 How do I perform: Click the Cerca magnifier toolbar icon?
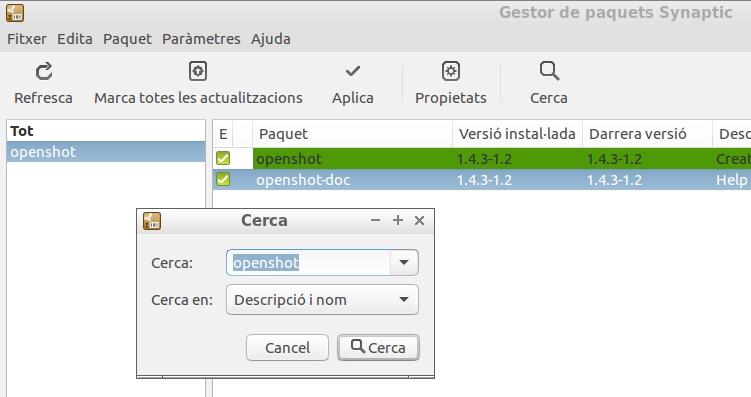point(549,71)
